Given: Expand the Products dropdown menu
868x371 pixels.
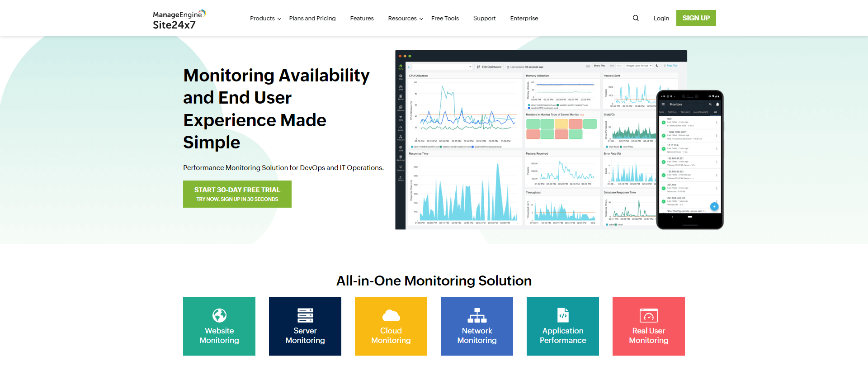Looking at the screenshot, I should coord(265,18).
